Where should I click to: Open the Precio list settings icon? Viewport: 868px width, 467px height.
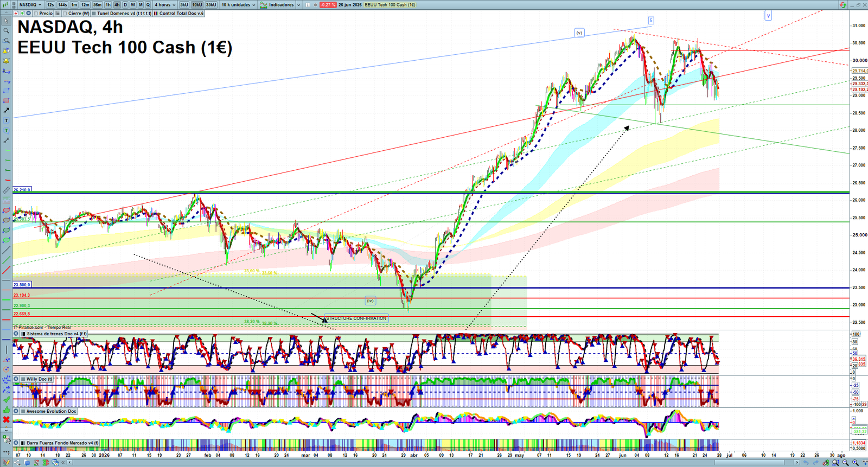click(58, 13)
